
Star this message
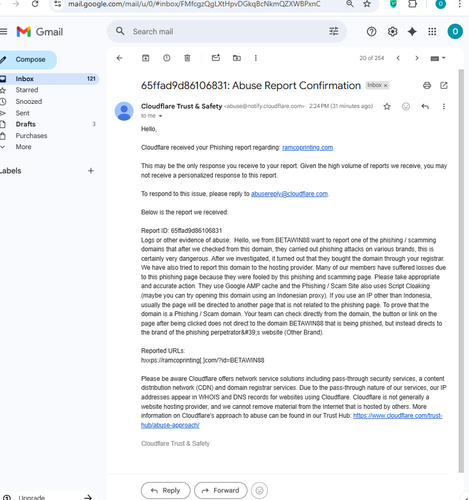[x=387, y=107]
